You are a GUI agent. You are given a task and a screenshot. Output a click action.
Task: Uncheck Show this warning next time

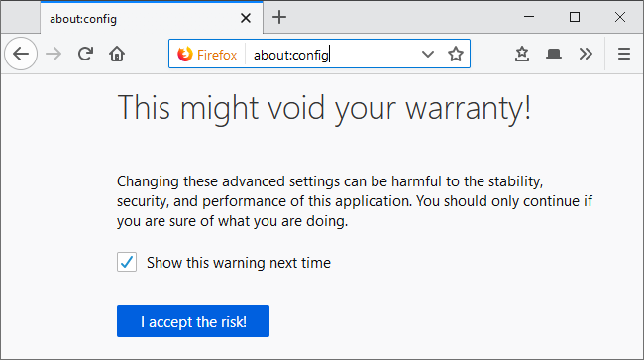(x=127, y=262)
